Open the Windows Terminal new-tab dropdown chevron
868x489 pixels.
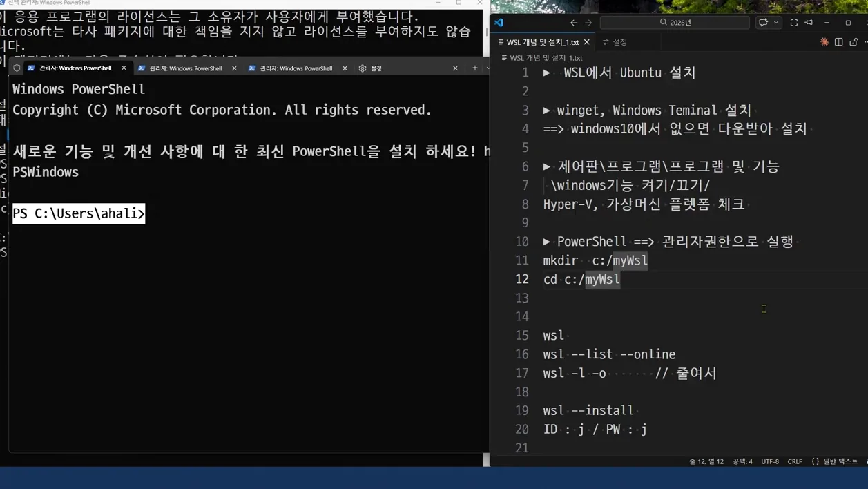[x=488, y=68]
